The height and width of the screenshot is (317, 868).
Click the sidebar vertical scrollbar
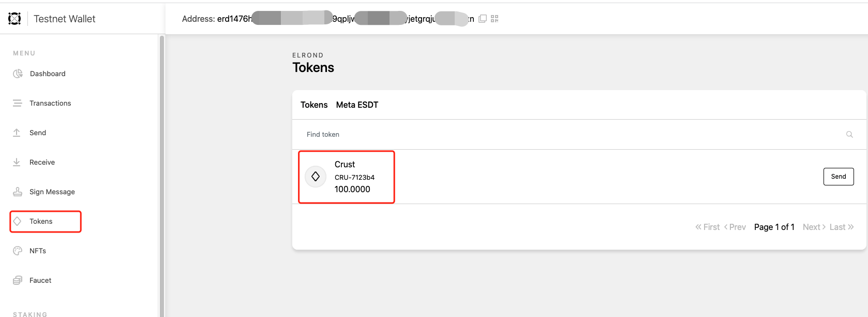(x=162, y=176)
